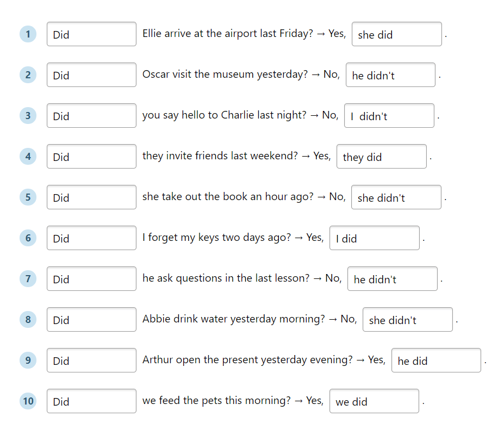Focus the 'we did' answer box
504x429 pixels.
pyautogui.click(x=375, y=401)
